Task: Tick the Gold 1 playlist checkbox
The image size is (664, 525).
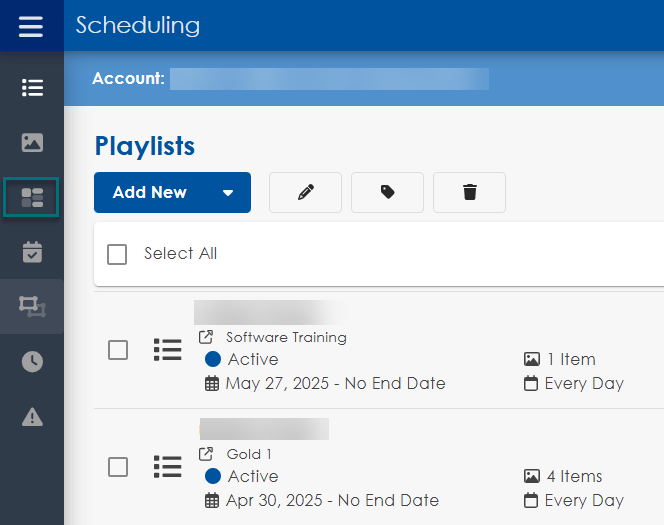Action: click(x=118, y=467)
